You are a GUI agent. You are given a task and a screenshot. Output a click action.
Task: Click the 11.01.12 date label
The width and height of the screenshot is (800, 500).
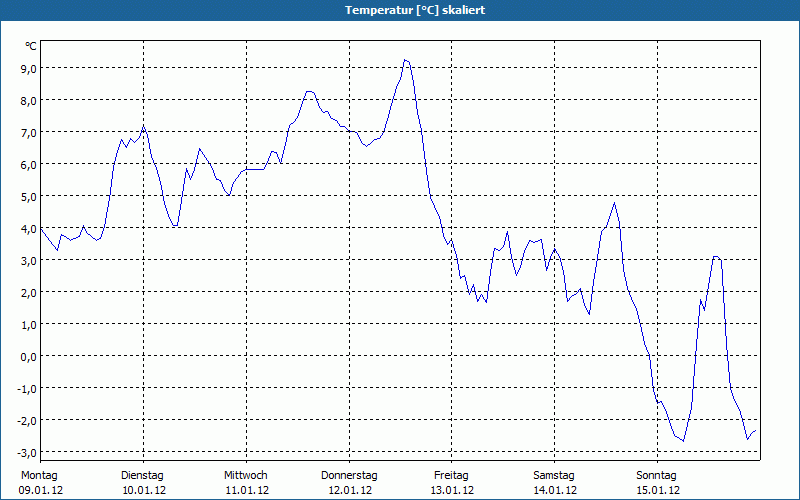click(x=247, y=490)
